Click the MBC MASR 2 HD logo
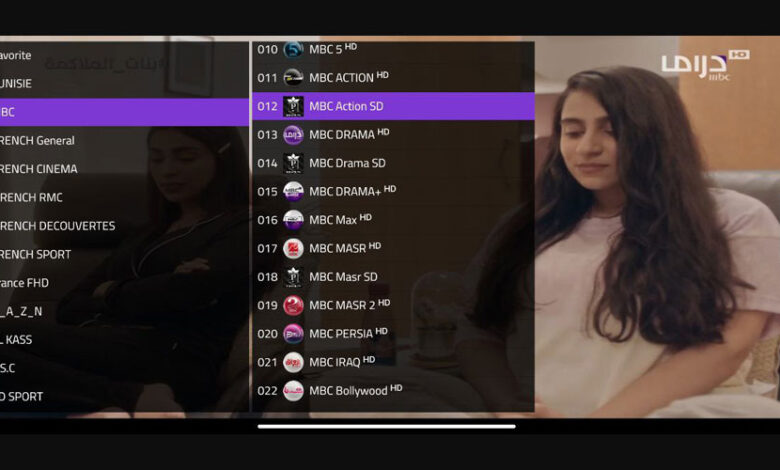Image resolution: width=780 pixels, height=470 pixels. 293,305
